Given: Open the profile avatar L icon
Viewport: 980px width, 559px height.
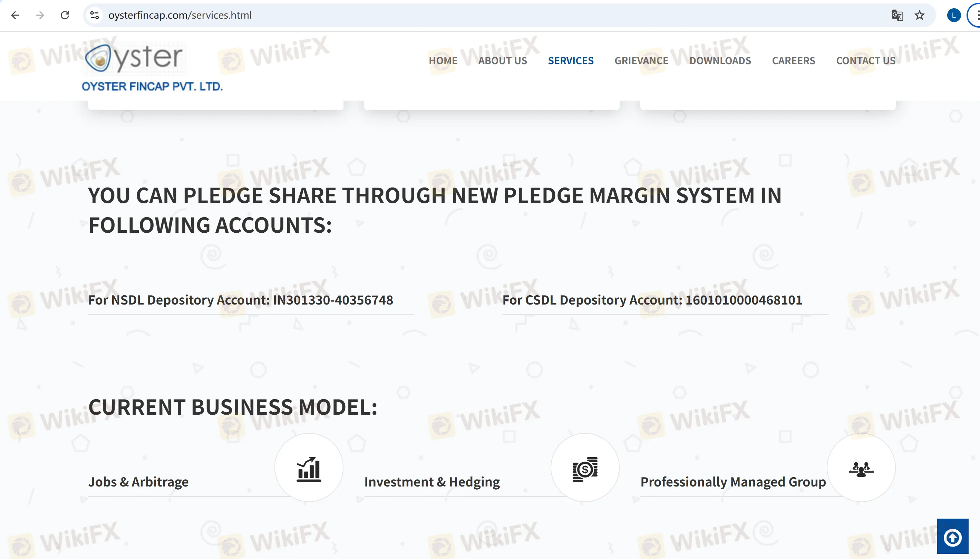Looking at the screenshot, I should click(x=953, y=15).
